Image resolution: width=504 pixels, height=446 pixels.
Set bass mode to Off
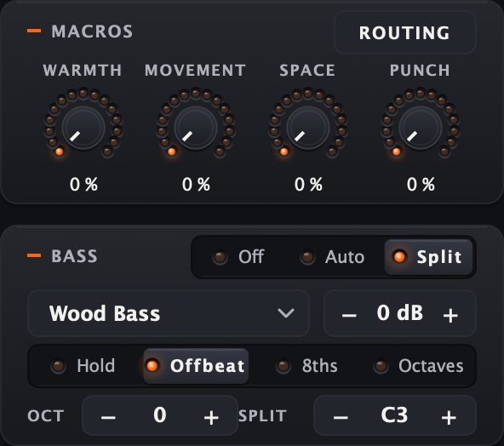(238, 257)
